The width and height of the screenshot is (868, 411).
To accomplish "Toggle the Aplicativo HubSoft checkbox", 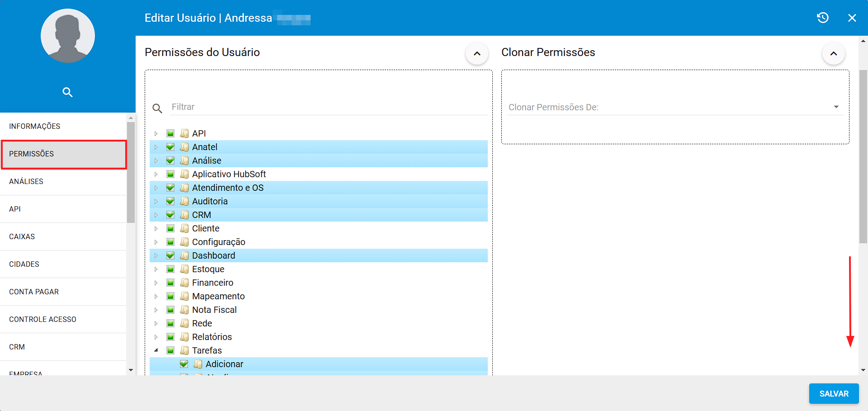I will 170,174.
